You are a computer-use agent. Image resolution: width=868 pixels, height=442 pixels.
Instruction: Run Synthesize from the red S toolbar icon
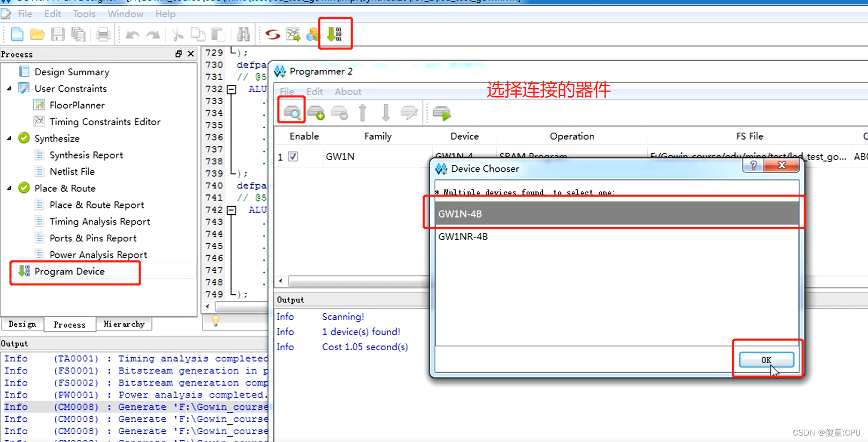tap(273, 34)
